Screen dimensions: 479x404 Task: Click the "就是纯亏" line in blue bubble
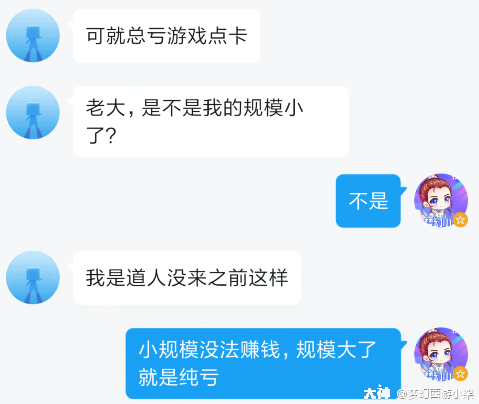[x=179, y=377]
